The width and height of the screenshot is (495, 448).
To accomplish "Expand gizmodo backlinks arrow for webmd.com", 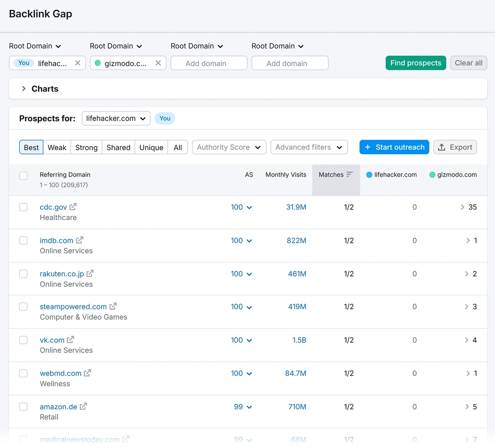I will (468, 373).
